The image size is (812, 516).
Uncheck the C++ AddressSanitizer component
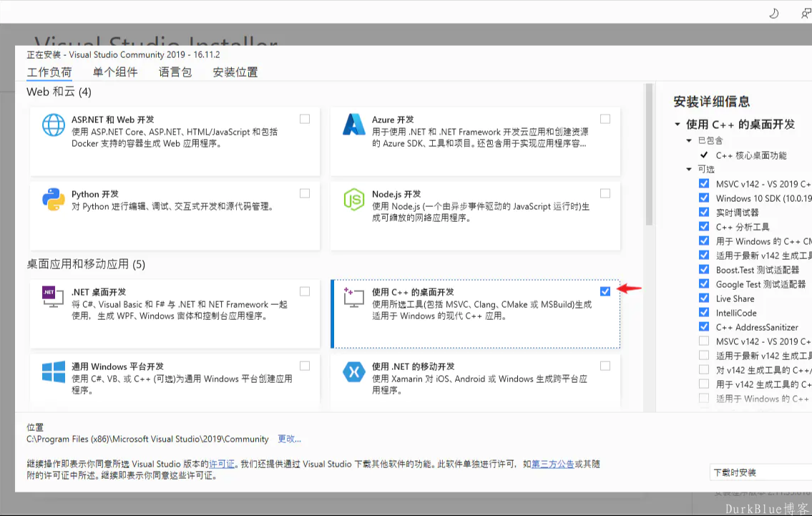pyautogui.click(x=704, y=326)
